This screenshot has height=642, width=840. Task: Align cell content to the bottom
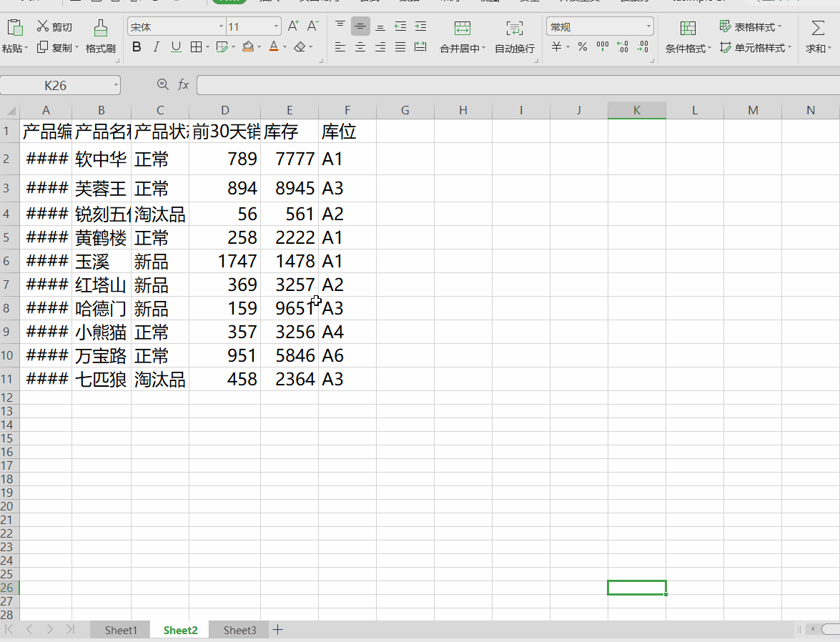(380, 26)
